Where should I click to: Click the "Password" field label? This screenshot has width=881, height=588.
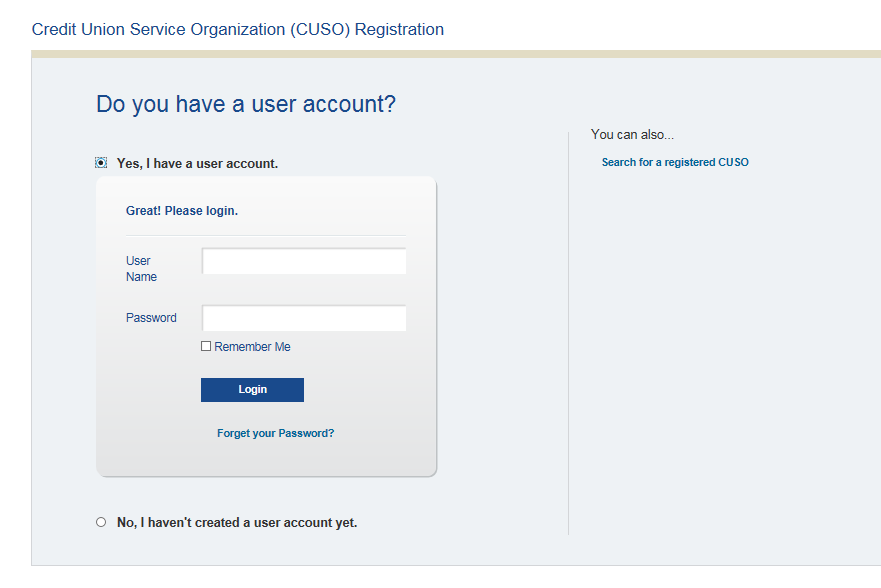(x=151, y=318)
